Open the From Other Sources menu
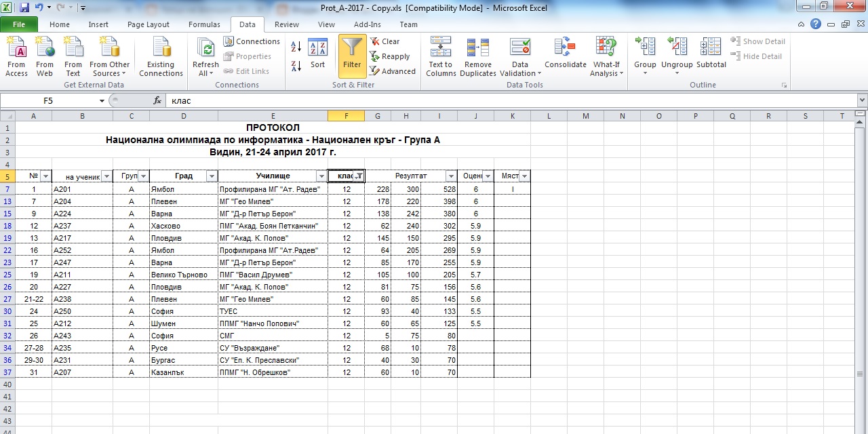The width and height of the screenshot is (868, 434). point(110,57)
